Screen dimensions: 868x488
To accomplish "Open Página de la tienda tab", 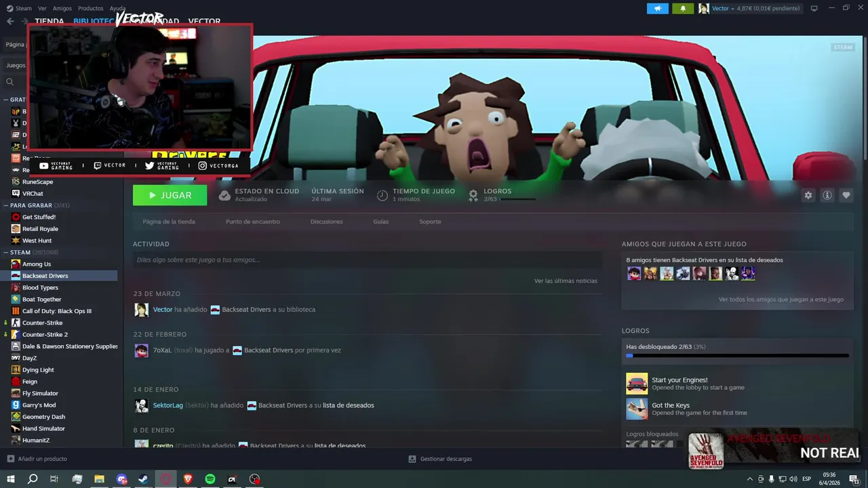I will tap(169, 222).
